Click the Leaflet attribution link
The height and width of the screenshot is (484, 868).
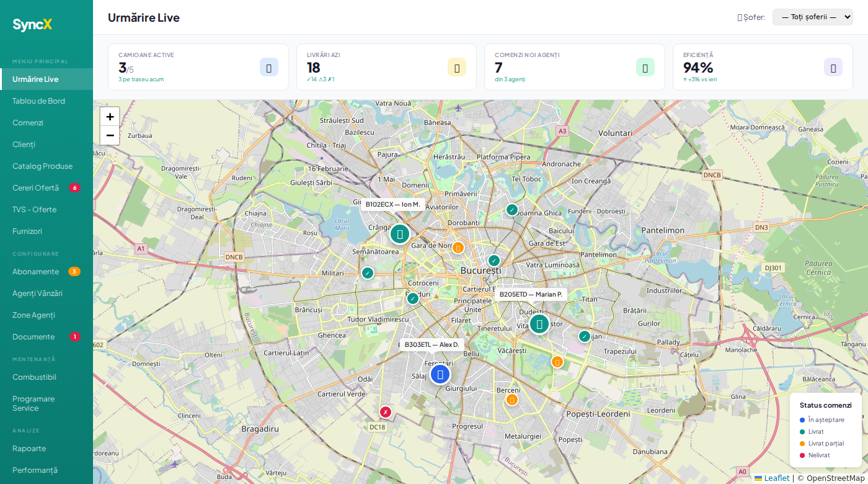[x=776, y=478]
